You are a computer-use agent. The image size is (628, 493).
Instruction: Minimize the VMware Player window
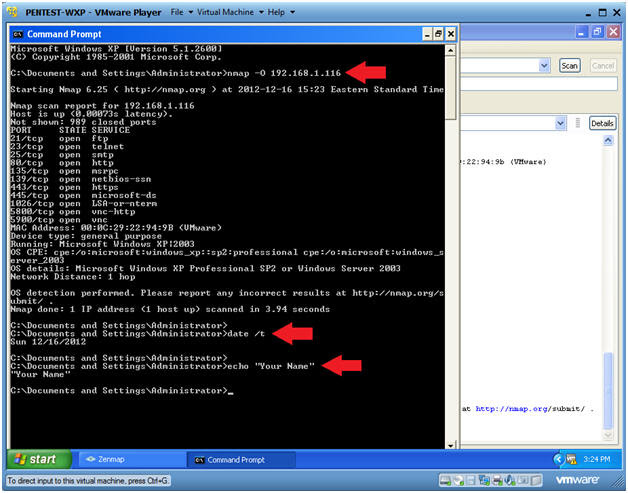pos(588,13)
